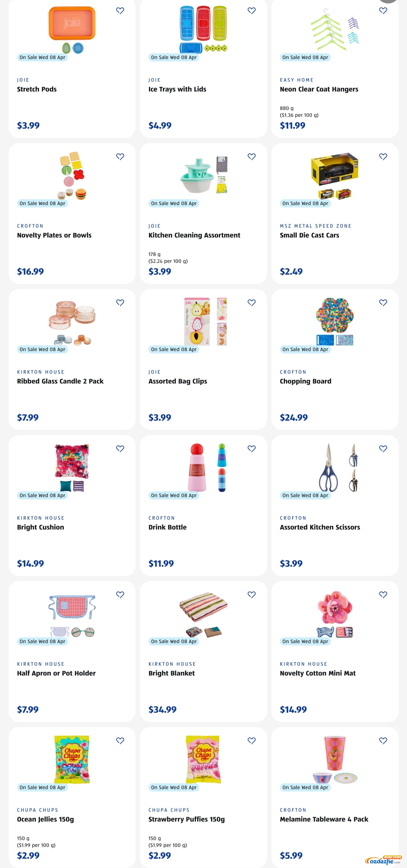Save Novelty Plates or Bowls to favorites

[x=120, y=157]
